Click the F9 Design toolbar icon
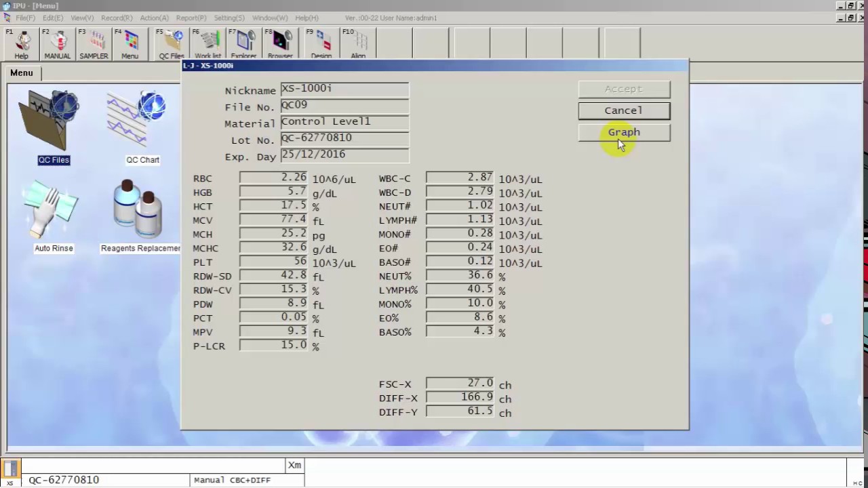This screenshot has width=868, height=488. [321, 44]
